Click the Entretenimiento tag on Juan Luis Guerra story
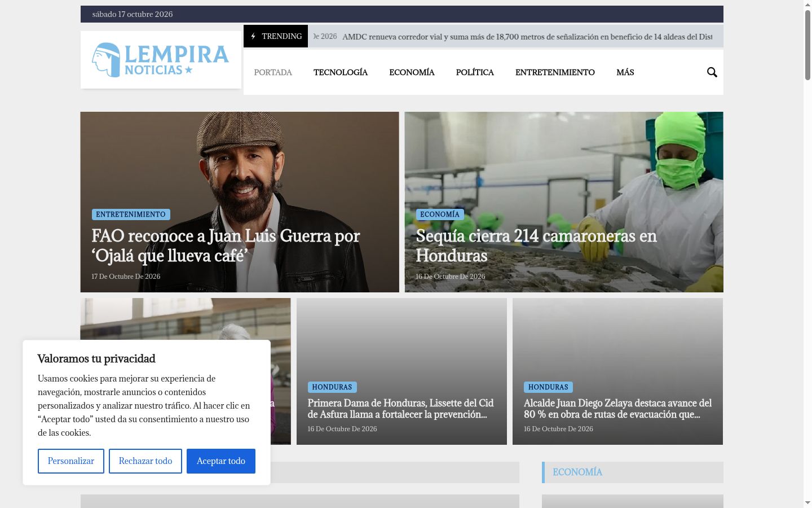 [x=131, y=214]
